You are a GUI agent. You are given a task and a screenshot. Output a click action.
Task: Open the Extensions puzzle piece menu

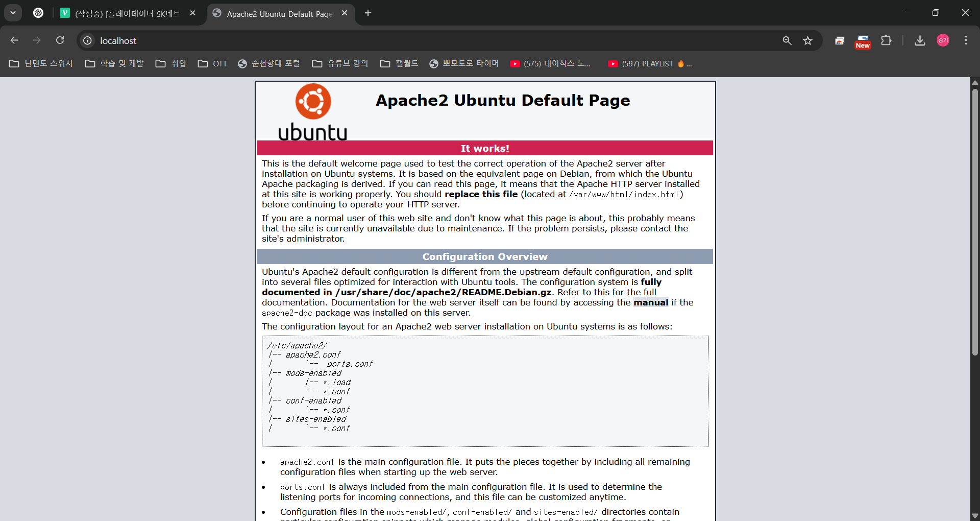pos(887,40)
